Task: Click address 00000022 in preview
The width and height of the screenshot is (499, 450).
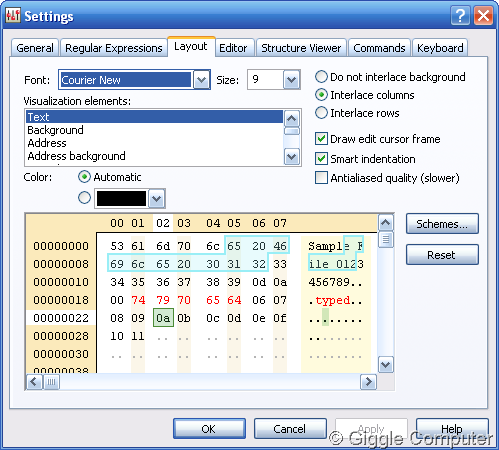Action: pos(61,318)
